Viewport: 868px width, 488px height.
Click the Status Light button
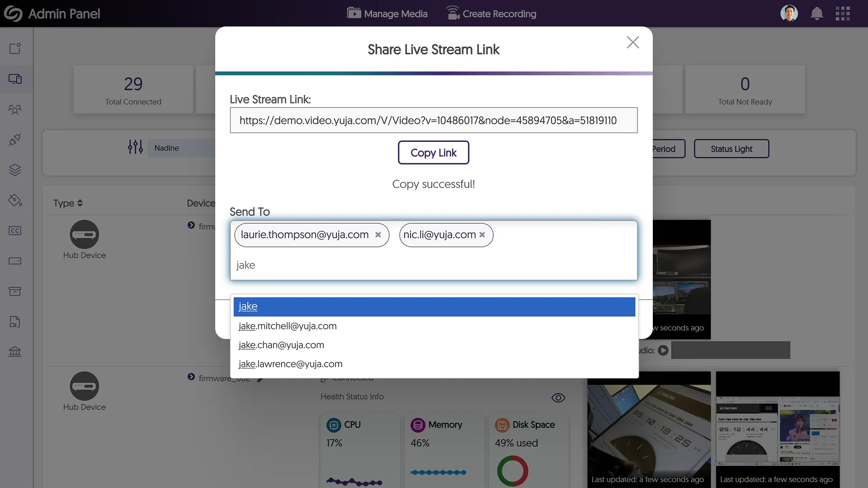[x=731, y=149]
